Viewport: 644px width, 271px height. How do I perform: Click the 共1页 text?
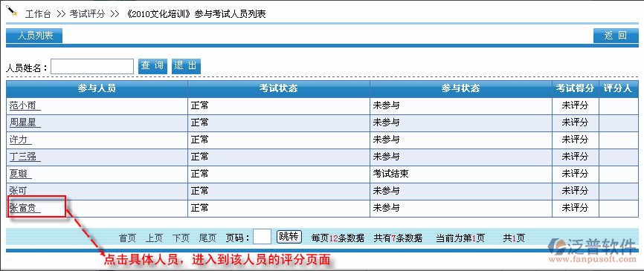pos(514,238)
